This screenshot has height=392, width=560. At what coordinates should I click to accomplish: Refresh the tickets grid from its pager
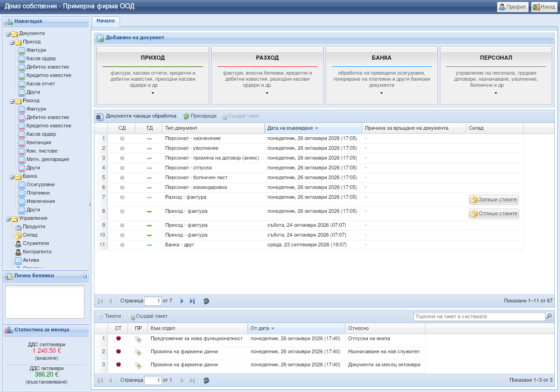click(x=206, y=380)
